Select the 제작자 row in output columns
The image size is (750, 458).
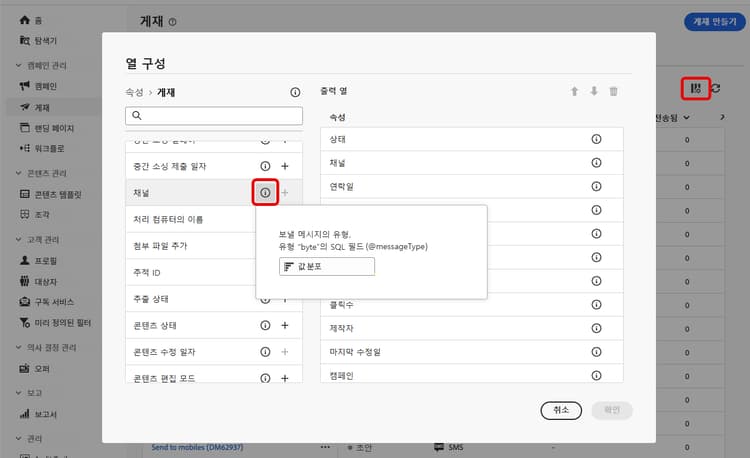(x=472, y=328)
